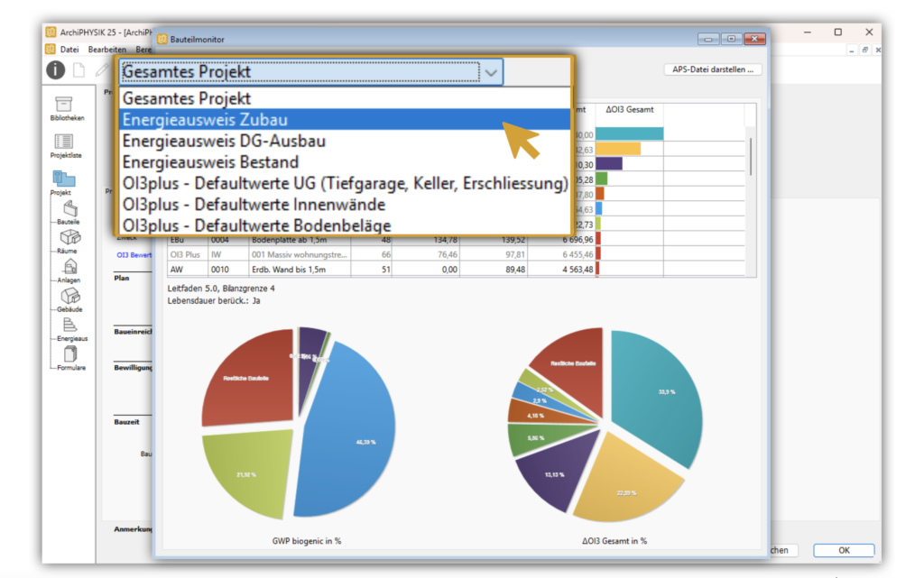Click the document icon beside Datei menu
This screenshot has width=924, height=578.
click(x=51, y=50)
